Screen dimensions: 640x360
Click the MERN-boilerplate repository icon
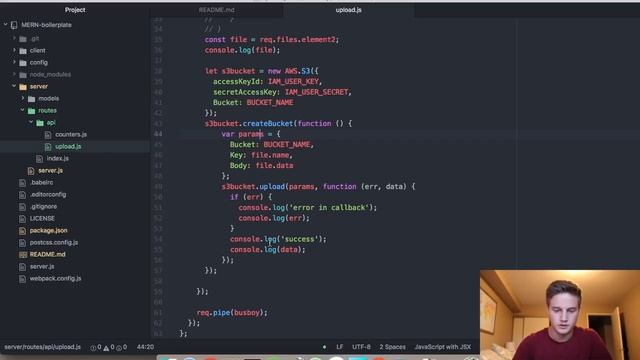click(14, 25)
